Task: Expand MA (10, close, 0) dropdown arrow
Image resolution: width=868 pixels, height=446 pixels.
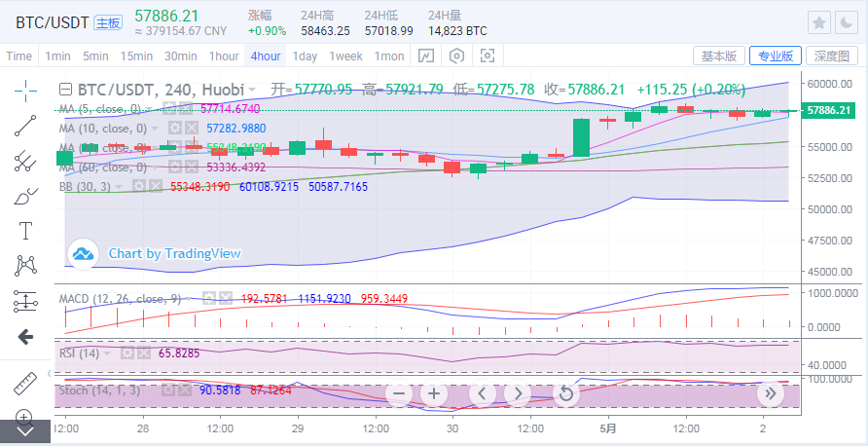Action: click(155, 129)
